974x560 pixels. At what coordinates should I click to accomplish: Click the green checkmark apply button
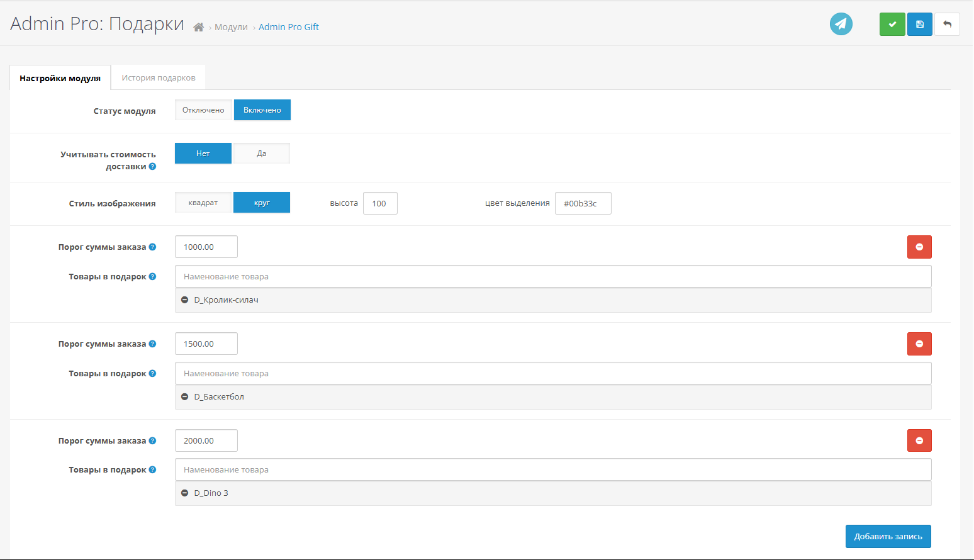892,25
